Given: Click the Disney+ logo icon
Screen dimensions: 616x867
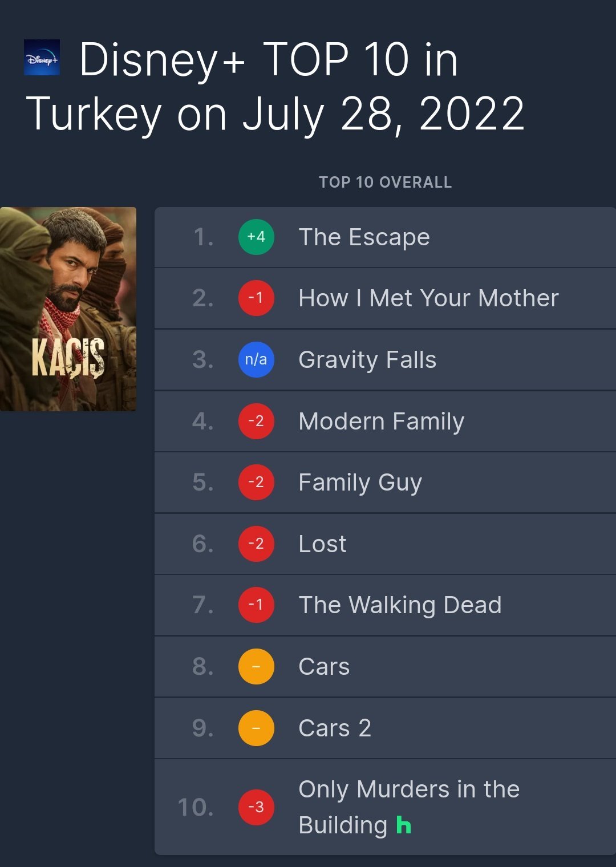Looking at the screenshot, I should coord(42,58).
